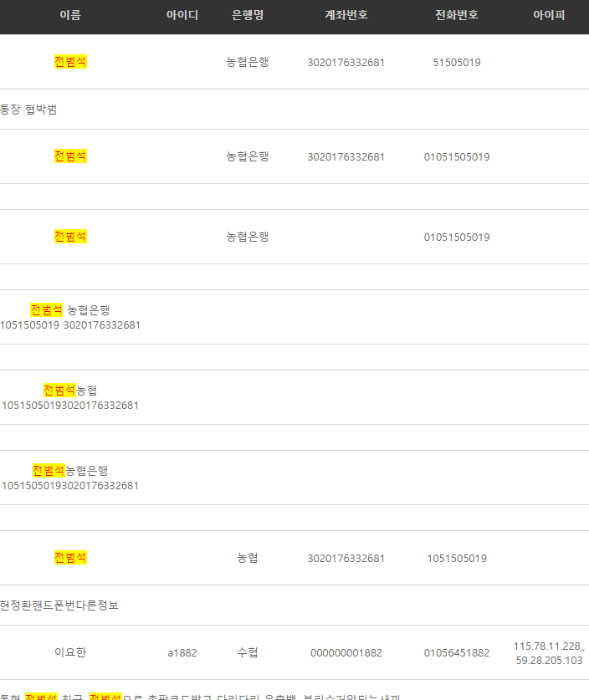
Task: Select the 농협은행 cell in the first row
Action: click(248, 62)
